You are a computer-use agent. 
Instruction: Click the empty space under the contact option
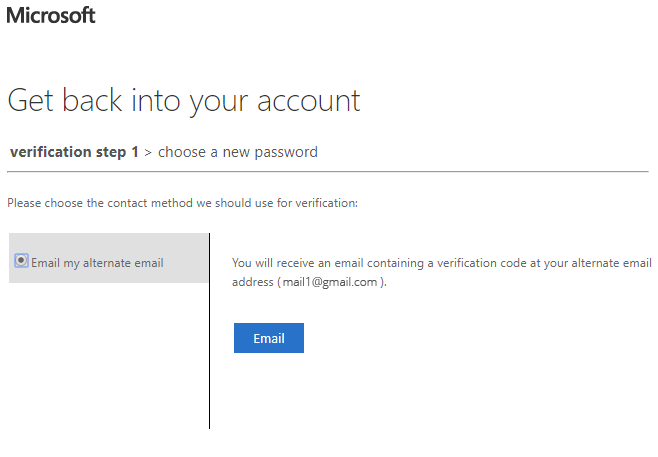click(108, 356)
